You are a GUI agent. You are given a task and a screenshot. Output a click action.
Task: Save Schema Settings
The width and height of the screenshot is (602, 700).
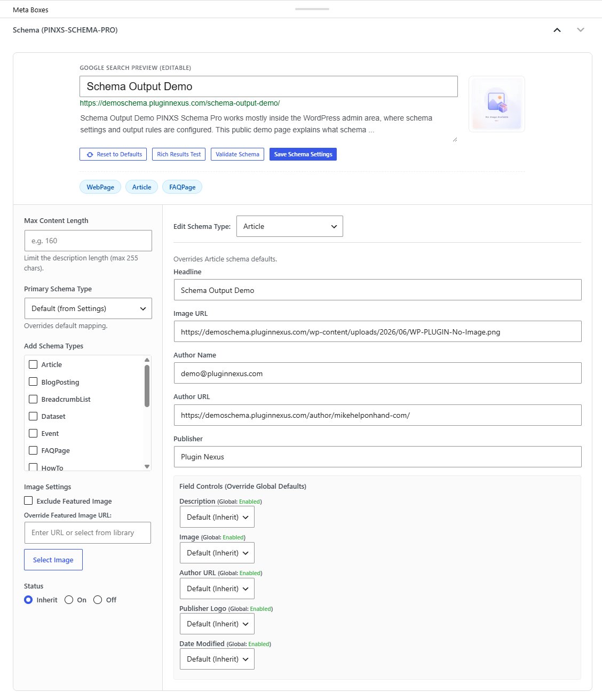(303, 154)
